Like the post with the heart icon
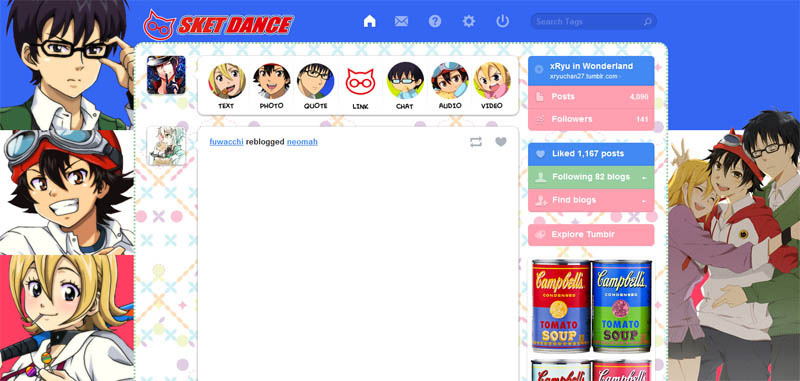Image resolution: width=800 pixels, height=381 pixels. point(501,142)
